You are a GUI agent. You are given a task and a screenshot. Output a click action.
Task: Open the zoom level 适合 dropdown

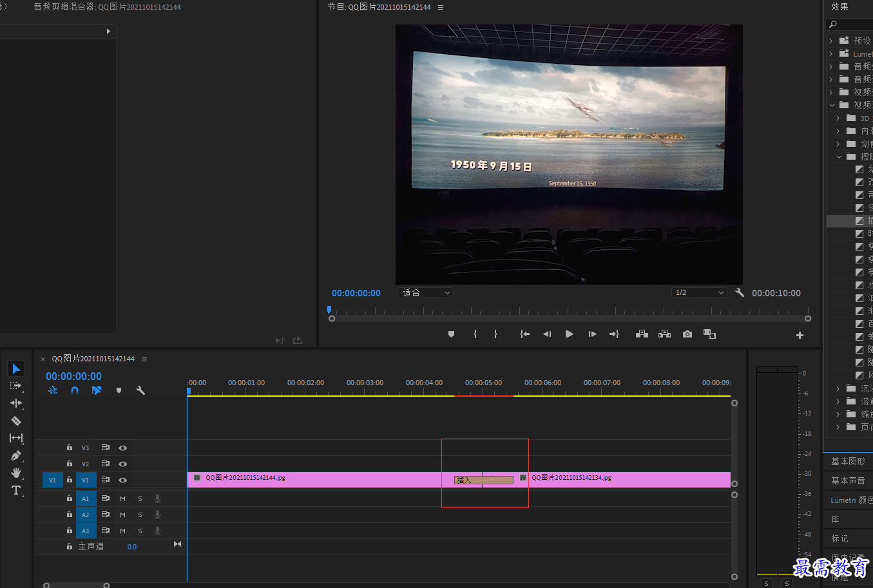[x=426, y=292]
